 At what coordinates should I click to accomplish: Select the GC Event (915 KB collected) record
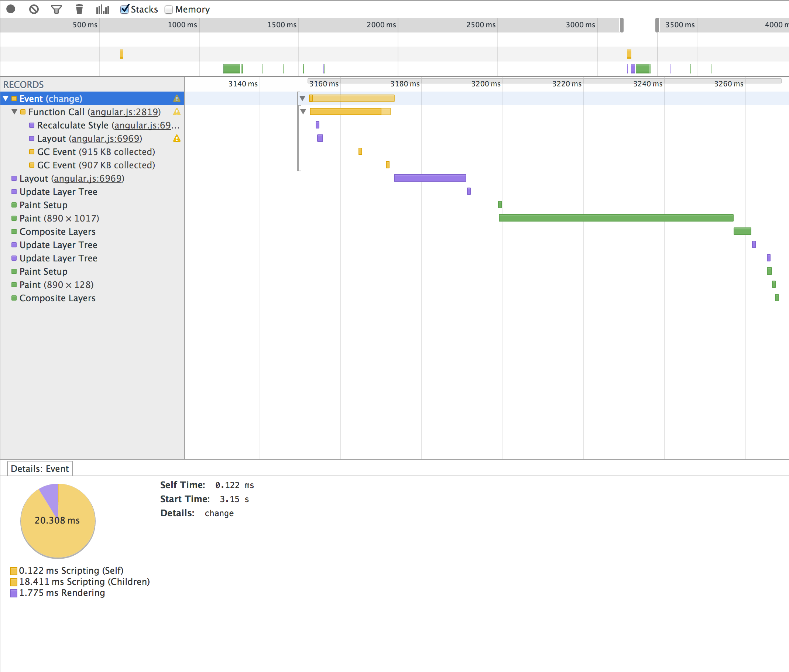click(96, 152)
